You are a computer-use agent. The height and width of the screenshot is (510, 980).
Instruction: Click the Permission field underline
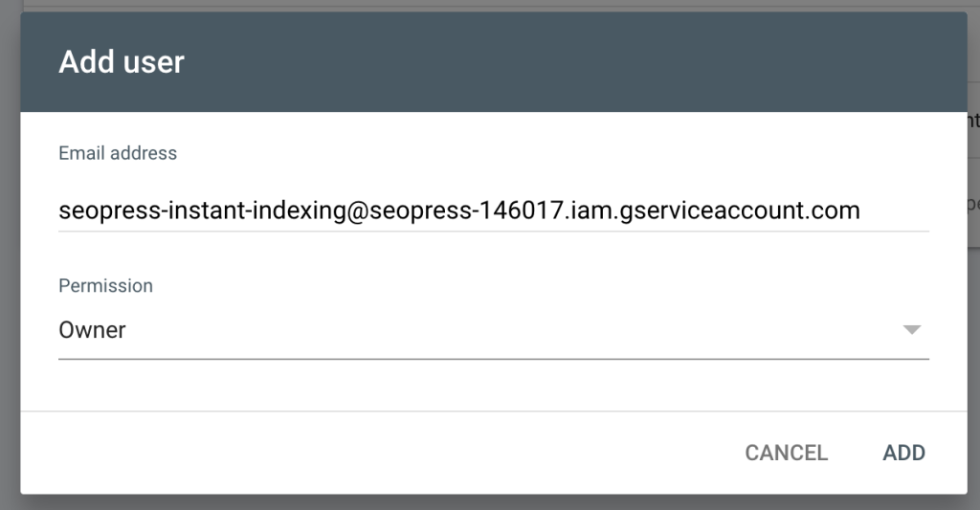pyautogui.click(x=494, y=360)
